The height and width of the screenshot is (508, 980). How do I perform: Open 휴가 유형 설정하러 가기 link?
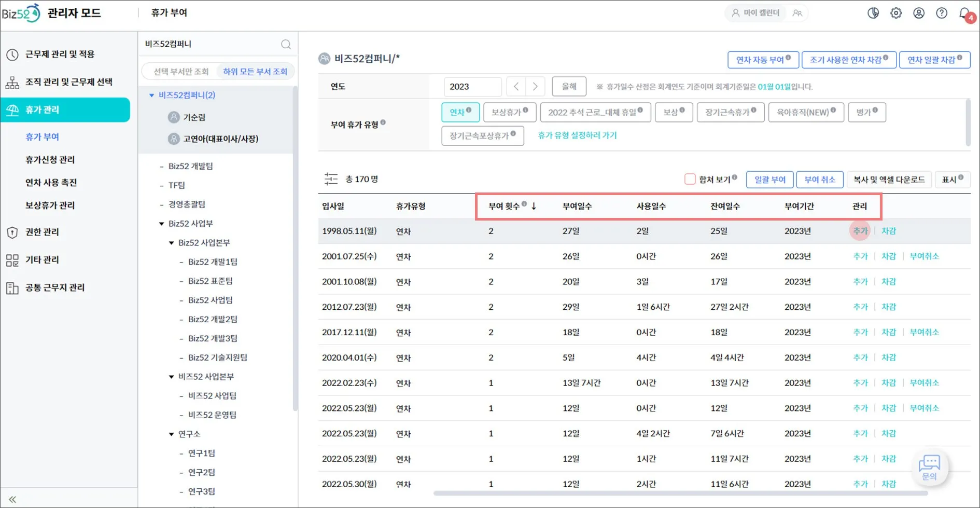(x=577, y=135)
